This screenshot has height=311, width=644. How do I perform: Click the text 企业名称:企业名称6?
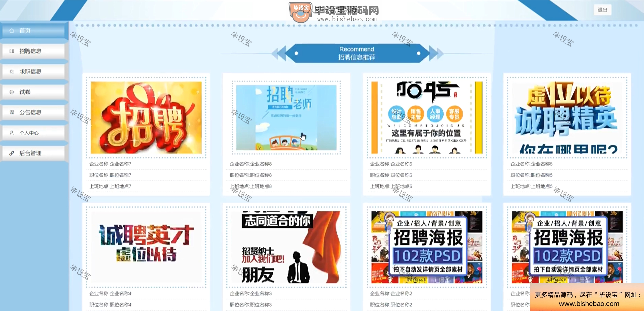pyautogui.click(x=391, y=164)
